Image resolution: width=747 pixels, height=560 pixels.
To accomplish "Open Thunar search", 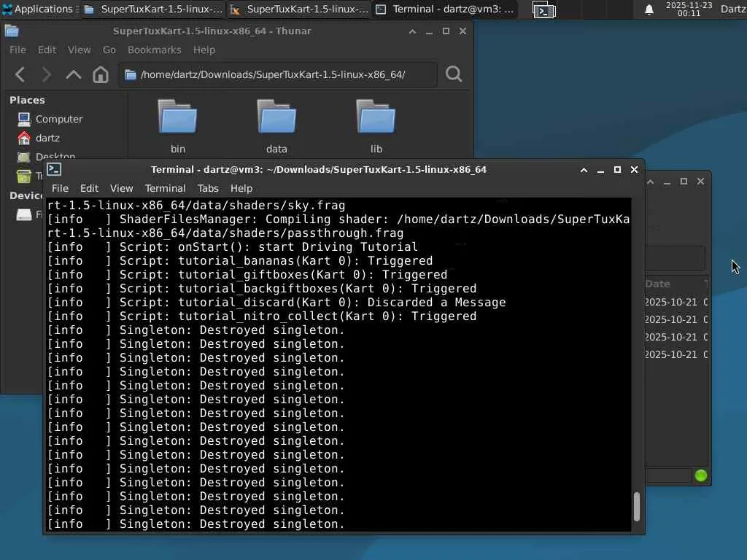I will 454,74.
